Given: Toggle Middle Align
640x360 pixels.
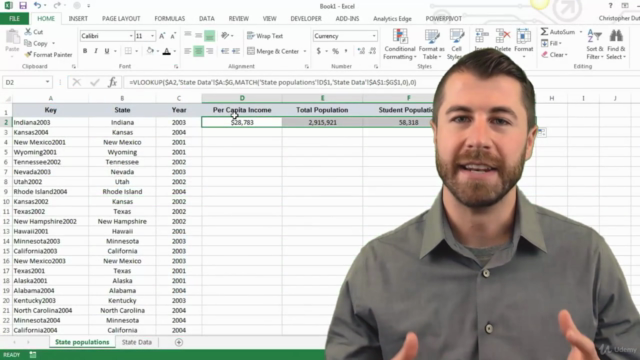Looking at the screenshot, I should [x=198, y=36].
